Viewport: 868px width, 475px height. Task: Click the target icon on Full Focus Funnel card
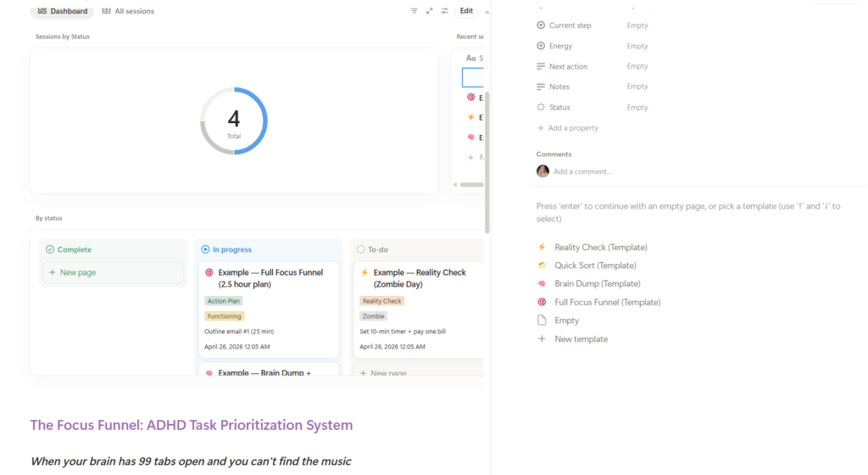[x=209, y=272]
